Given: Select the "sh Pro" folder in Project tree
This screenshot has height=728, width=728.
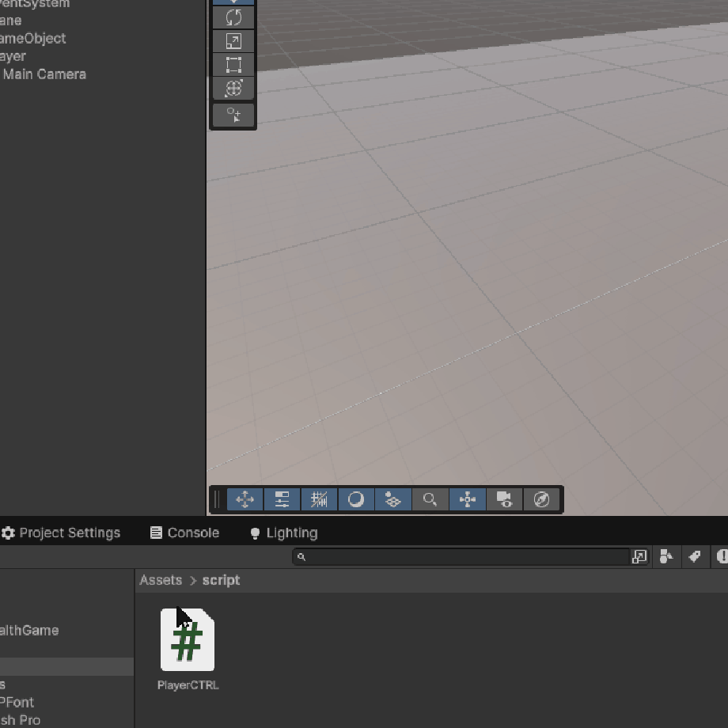Looking at the screenshot, I should point(20,720).
